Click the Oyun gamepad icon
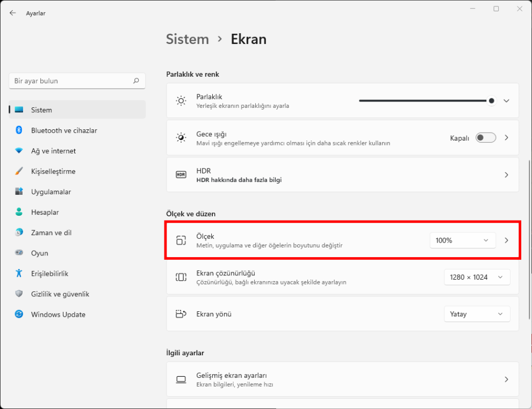This screenshot has height=409, width=532. pyautogui.click(x=19, y=253)
